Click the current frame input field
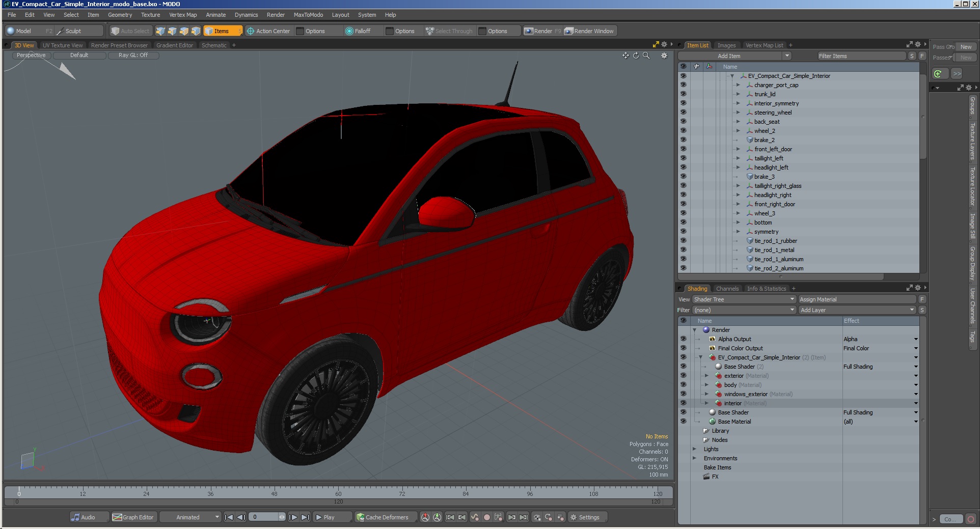Image resolution: width=980 pixels, height=529 pixels. point(264,517)
